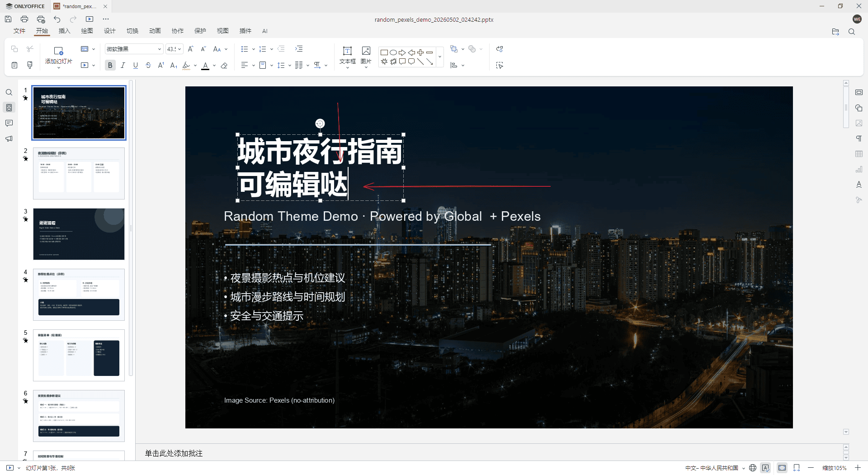The width and height of the screenshot is (868, 475).
Task: Open the font size dropdown
Action: coord(179,49)
